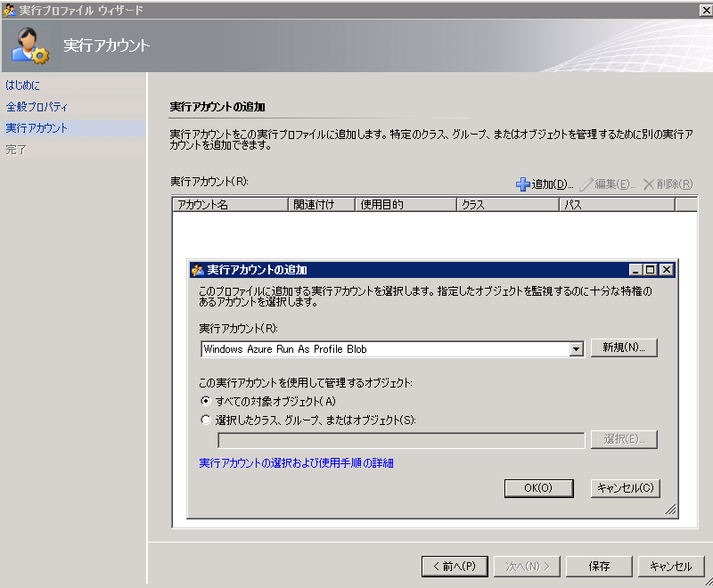Click the wizard's bottom キャンセル button
Image resolution: width=713 pixels, height=588 pixels.
click(671, 567)
